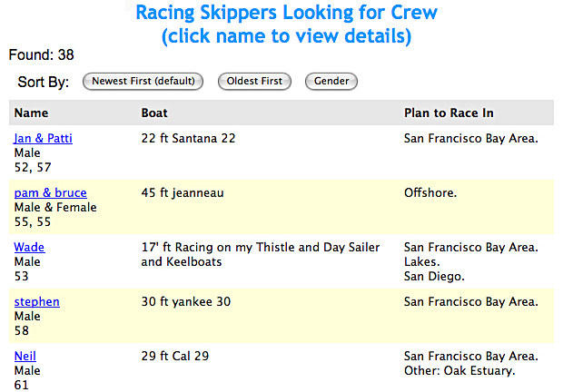Click the 29 ft Cal 29 boat text
This screenshot has height=392, width=563.
175,357
